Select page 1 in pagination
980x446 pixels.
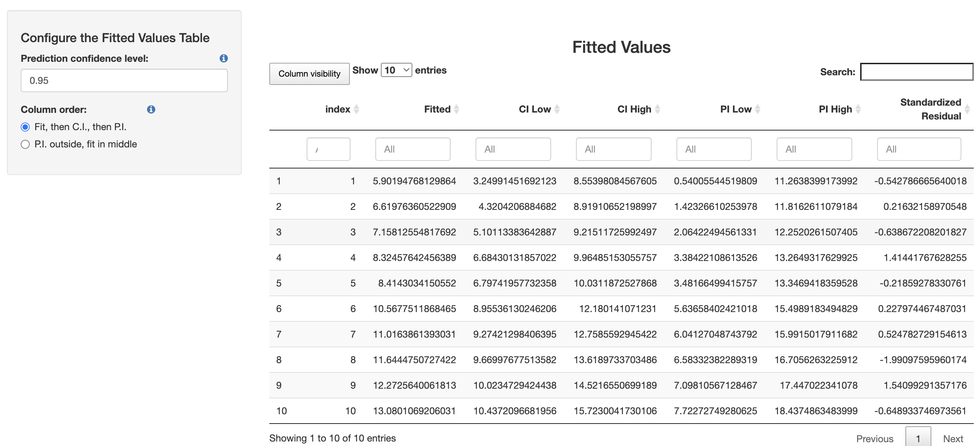(x=917, y=438)
